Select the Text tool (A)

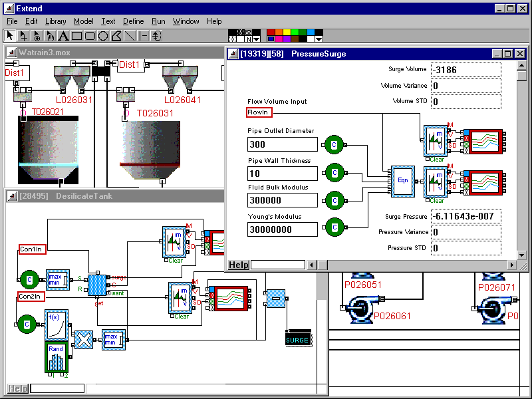(x=63, y=36)
